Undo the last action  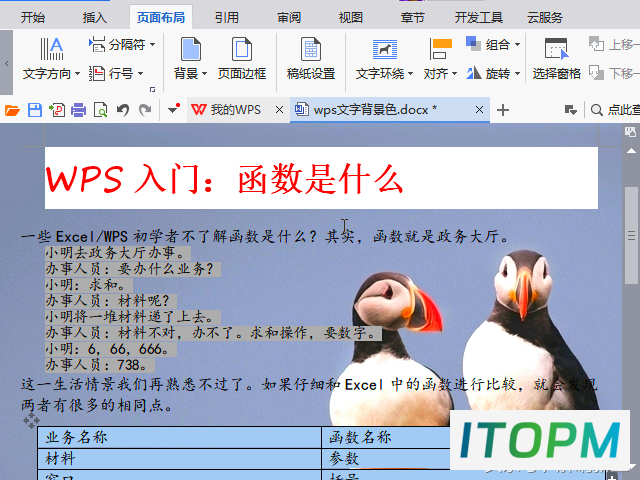pos(123,110)
